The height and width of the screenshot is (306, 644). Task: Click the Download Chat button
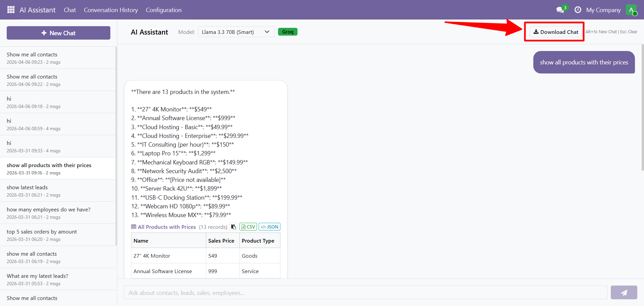[555, 32]
